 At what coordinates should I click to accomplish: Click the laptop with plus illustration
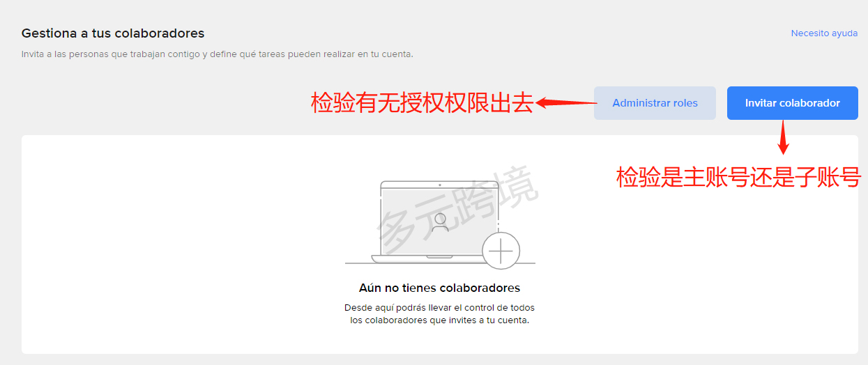[440, 225]
